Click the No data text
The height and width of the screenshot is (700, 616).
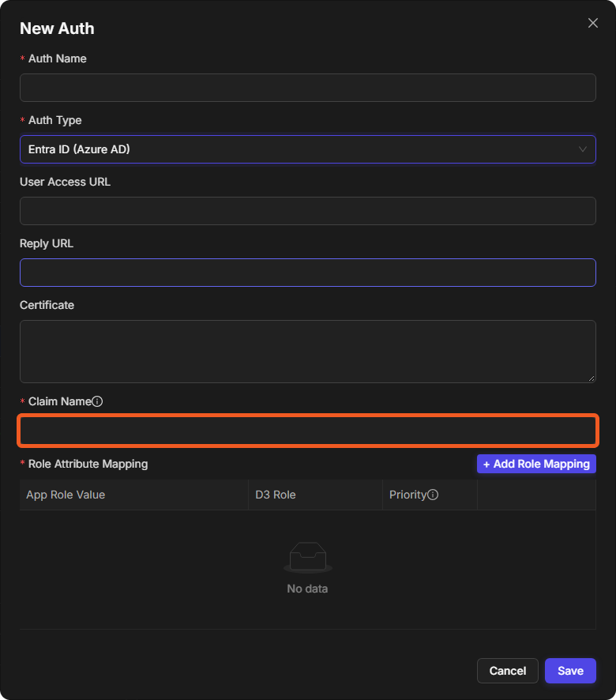[307, 589]
